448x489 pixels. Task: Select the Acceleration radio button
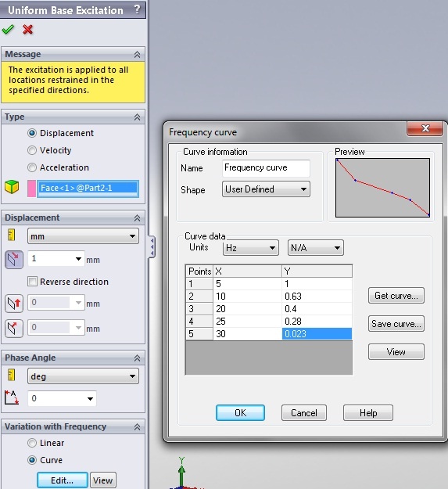[32, 167]
